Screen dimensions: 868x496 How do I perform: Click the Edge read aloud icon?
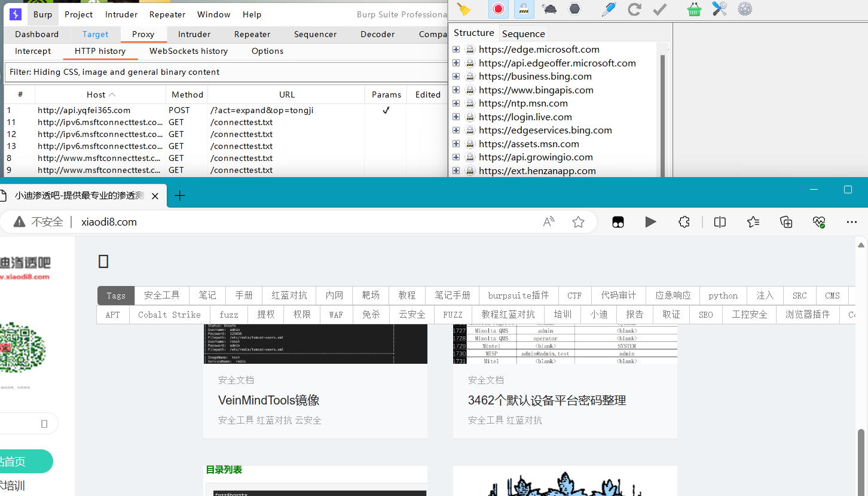click(x=549, y=222)
